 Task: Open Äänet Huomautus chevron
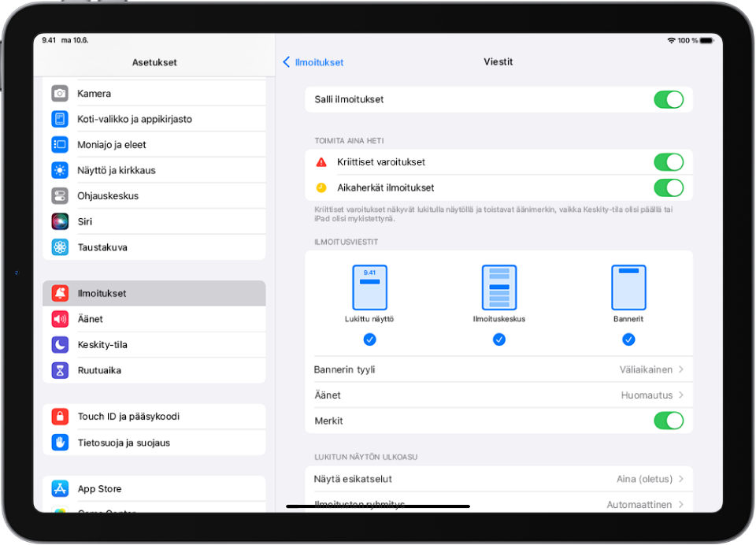[680, 395]
